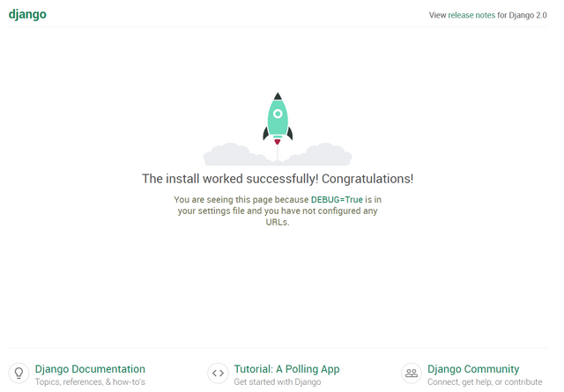Click the 'The install worked successfully! Congratulations!' heading

click(278, 179)
